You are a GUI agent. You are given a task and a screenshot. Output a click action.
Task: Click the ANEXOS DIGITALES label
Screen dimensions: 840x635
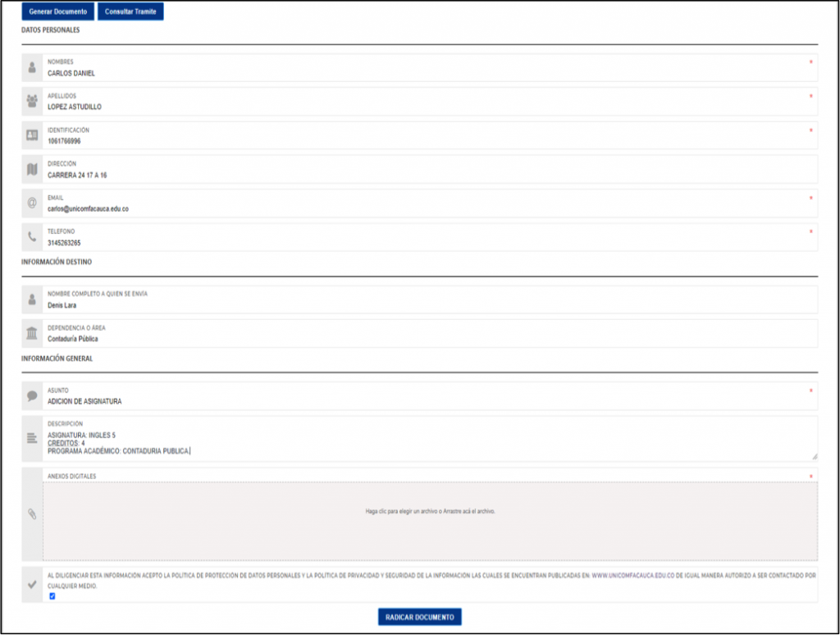[x=72, y=476]
